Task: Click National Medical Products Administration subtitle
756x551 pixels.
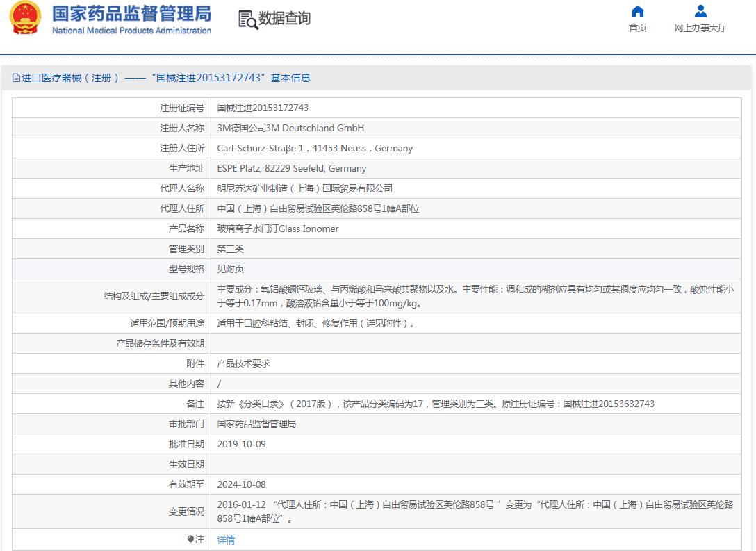Action: (131, 31)
